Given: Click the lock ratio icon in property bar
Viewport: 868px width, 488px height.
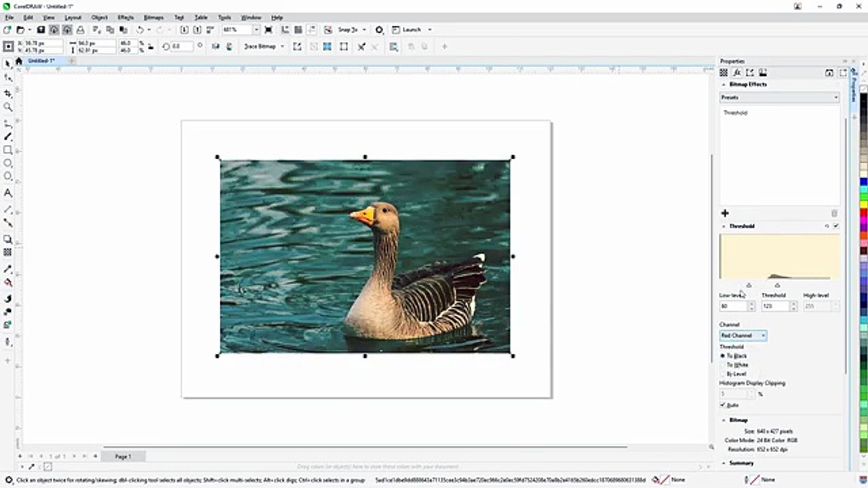Looking at the screenshot, I should (149, 46).
